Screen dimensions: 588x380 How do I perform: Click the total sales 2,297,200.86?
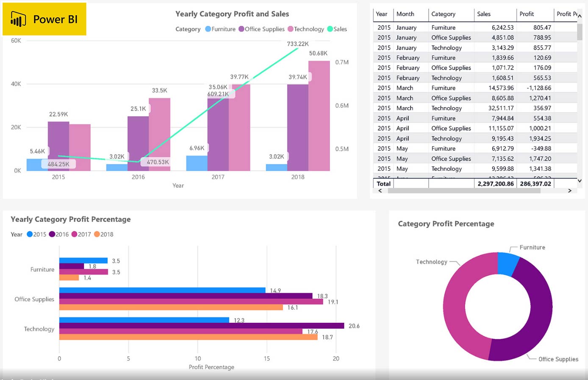pos(495,184)
